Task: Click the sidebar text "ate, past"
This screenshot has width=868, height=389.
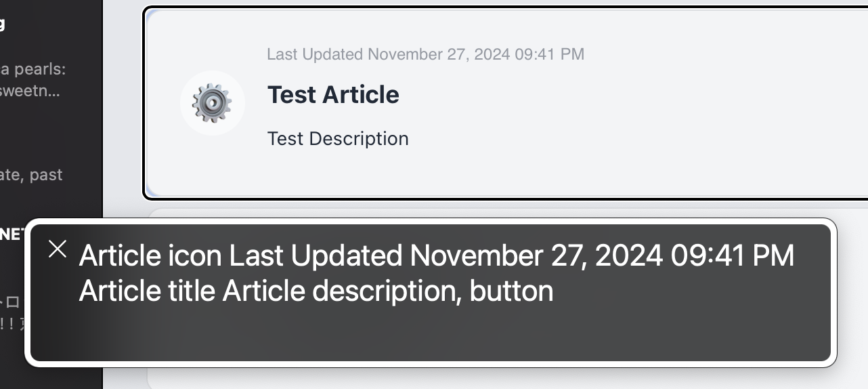Action: 31,175
